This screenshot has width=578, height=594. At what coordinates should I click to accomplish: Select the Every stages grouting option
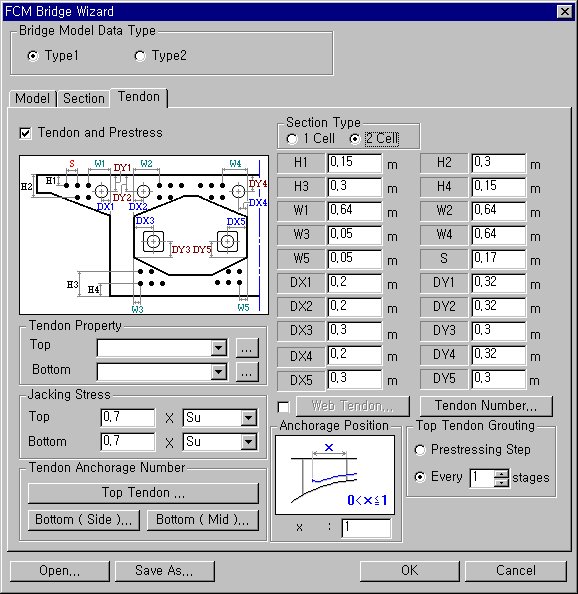[420, 477]
